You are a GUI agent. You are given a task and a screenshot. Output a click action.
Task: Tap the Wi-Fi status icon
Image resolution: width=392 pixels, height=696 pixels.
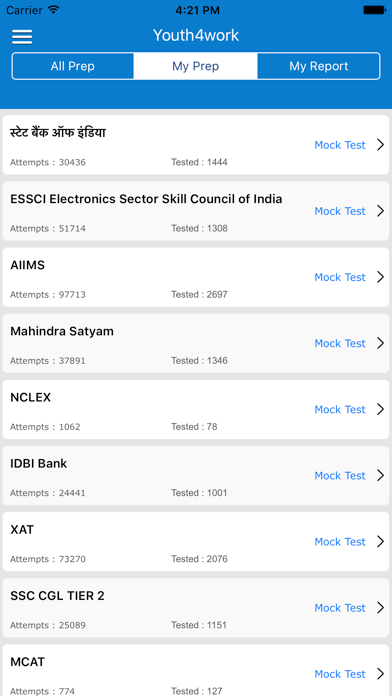pos(53,10)
